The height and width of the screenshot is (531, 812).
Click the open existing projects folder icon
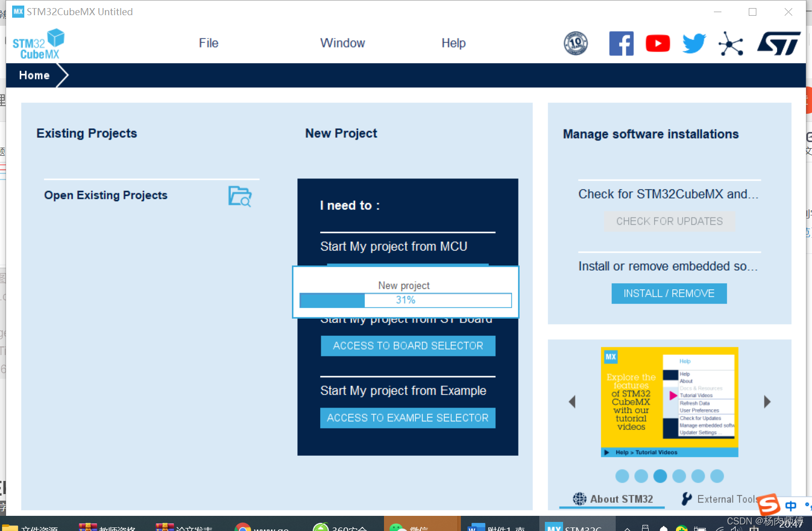click(240, 196)
